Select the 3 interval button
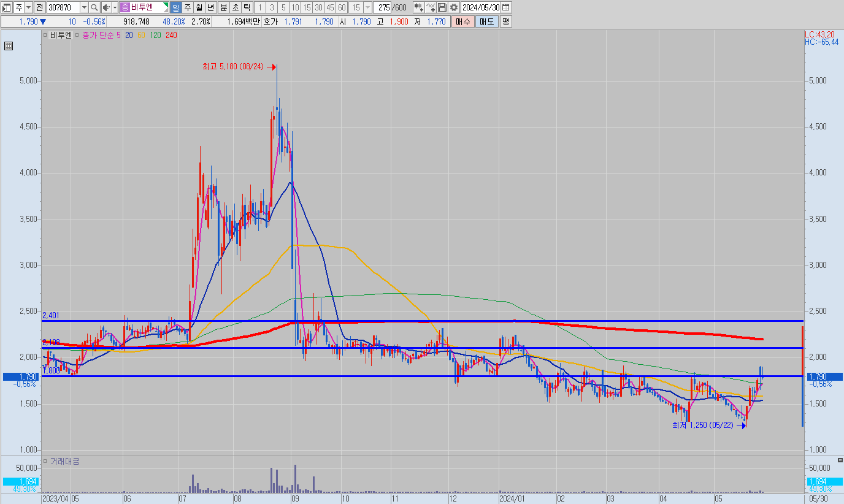 tap(271, 7)
